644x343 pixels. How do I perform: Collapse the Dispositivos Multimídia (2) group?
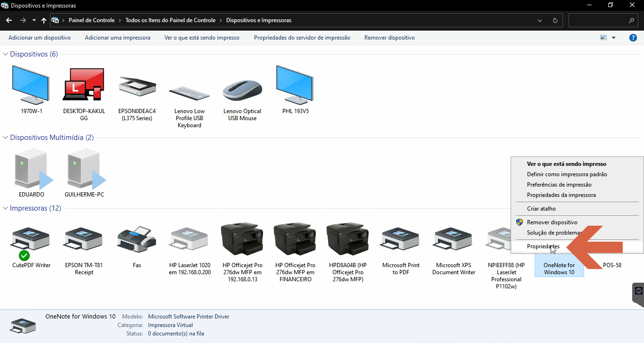point(6,138)
